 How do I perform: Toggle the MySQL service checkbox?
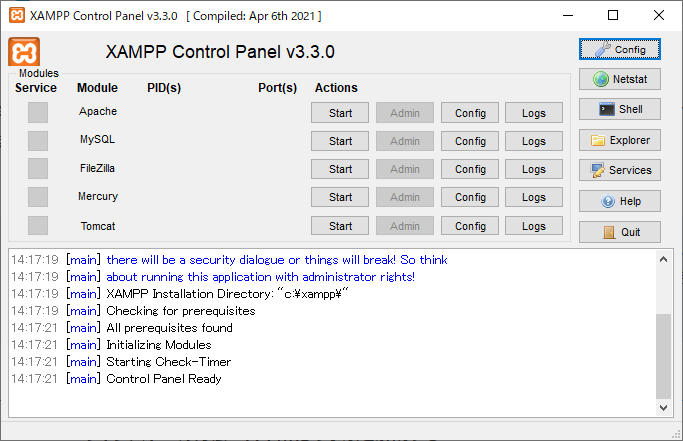38,141
